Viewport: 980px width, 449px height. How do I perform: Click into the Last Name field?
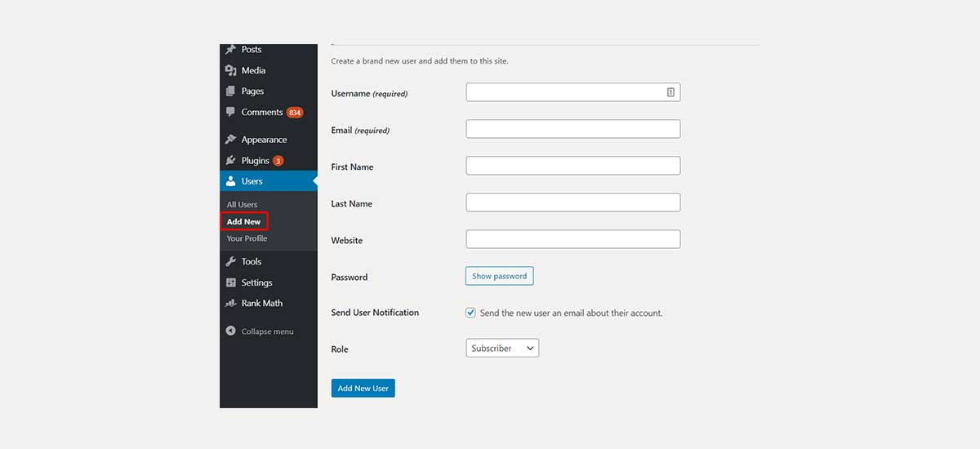point(573,202)
